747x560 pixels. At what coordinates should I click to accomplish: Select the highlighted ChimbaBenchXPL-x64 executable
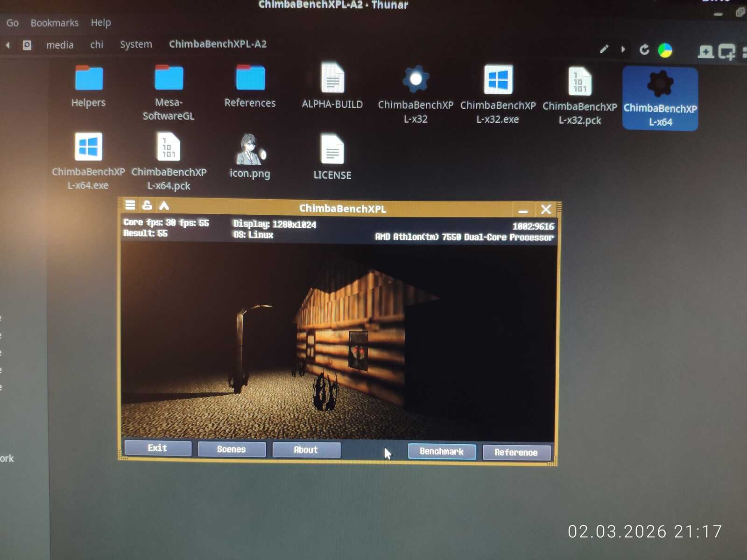pos(660,98)
